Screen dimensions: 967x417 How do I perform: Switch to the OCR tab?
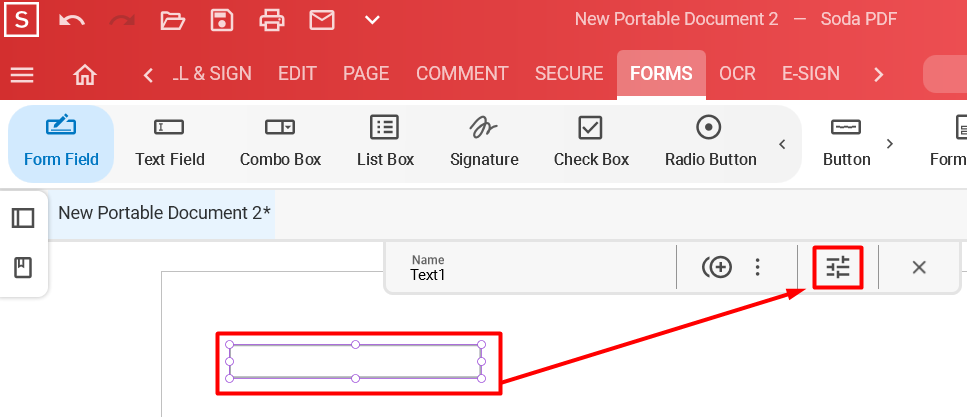(737, 74)
